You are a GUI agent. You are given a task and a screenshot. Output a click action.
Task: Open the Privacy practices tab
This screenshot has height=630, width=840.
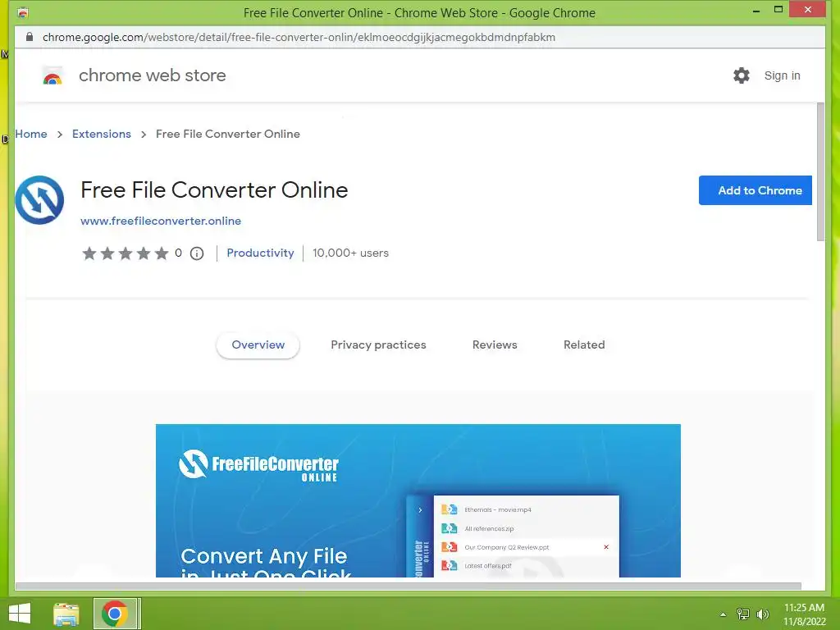pyautogui.click(x=378, y=345)
